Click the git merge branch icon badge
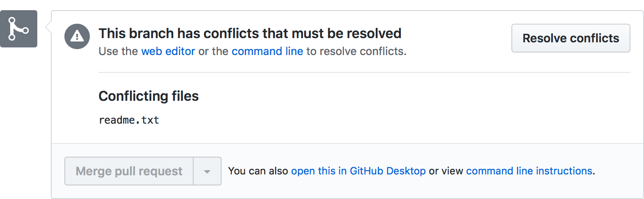 tap(19, 29)
